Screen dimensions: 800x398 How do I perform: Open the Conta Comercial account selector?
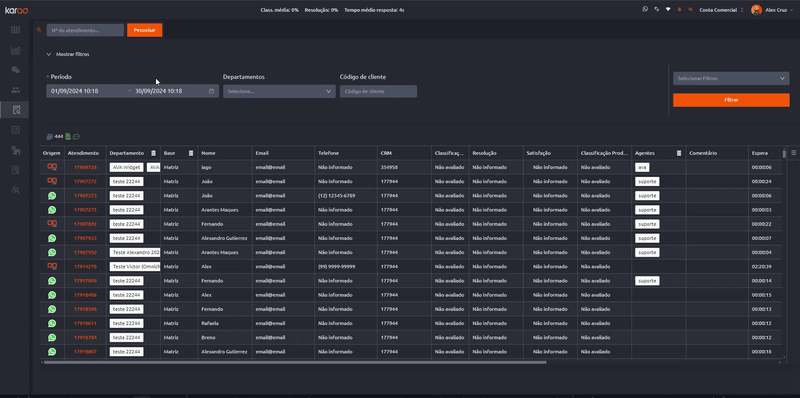[x=721, y=10]
